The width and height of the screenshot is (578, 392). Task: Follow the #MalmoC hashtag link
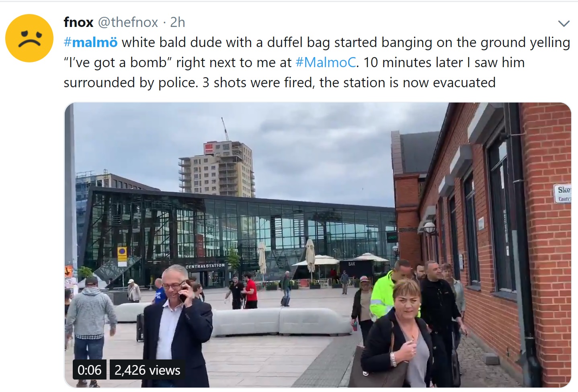pos(326,62)
